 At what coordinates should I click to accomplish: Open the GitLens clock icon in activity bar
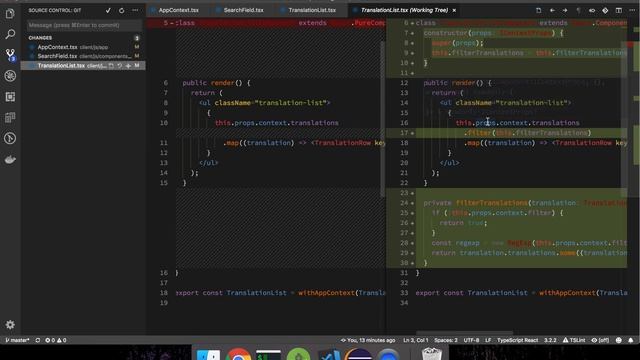(10, 138)
